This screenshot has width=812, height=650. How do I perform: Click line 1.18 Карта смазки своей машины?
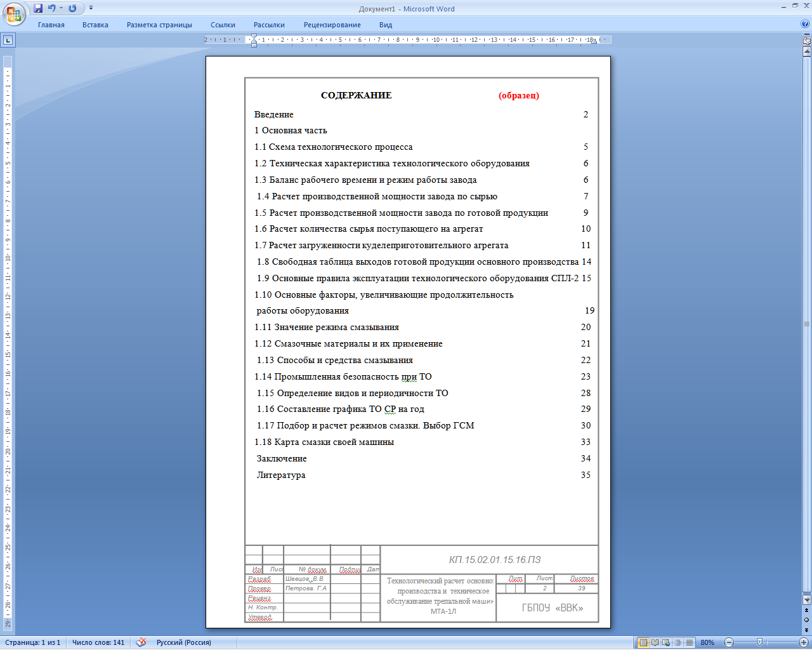tap(324, 442)
